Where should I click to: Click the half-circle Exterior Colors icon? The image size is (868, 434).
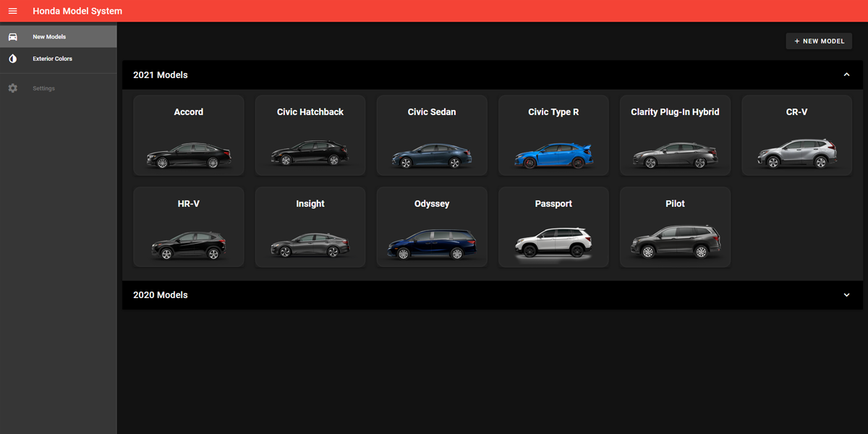tap(12, 59)
